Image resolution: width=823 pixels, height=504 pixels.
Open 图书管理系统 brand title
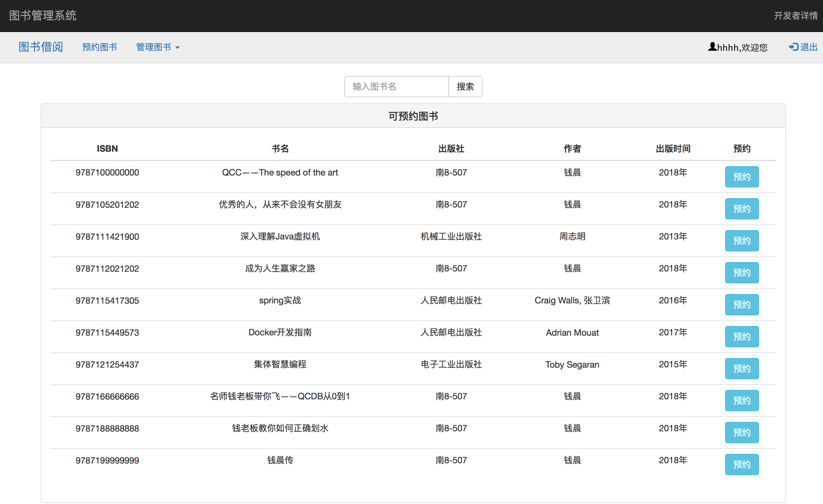point(43,15)
